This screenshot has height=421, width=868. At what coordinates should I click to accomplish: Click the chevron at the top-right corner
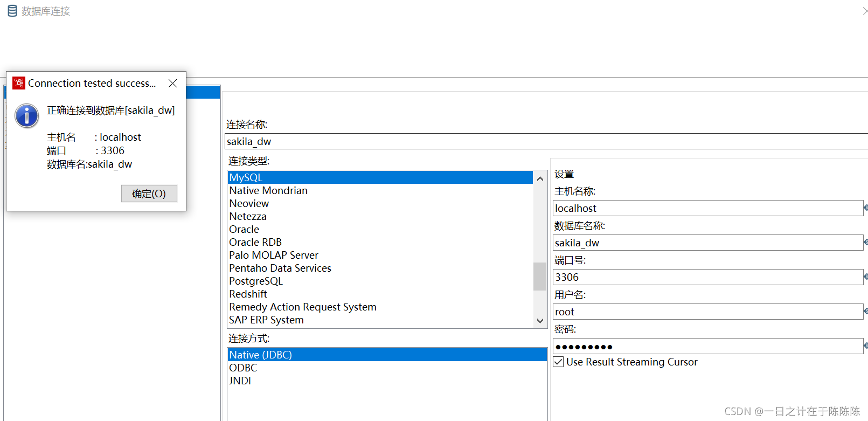click(865, 11)
